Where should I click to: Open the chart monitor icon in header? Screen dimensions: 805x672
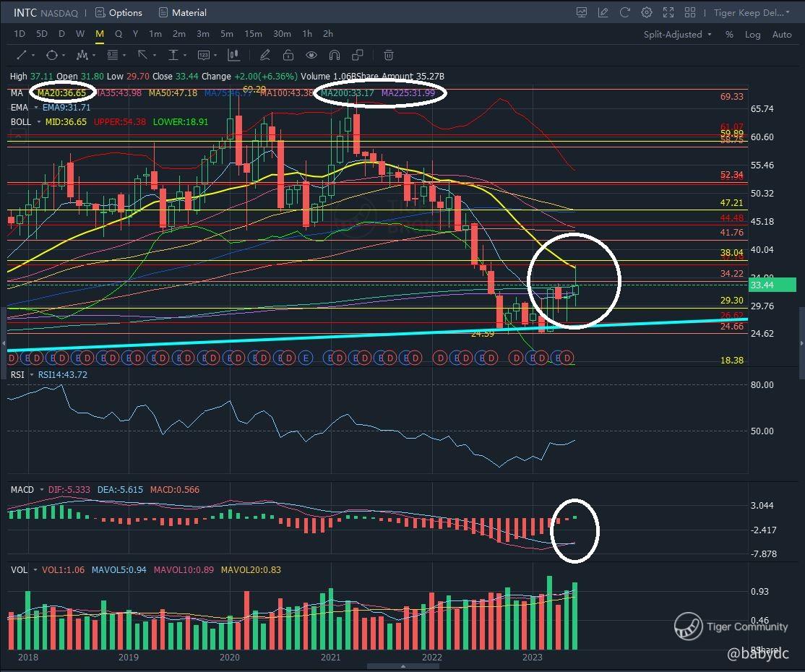582,12
